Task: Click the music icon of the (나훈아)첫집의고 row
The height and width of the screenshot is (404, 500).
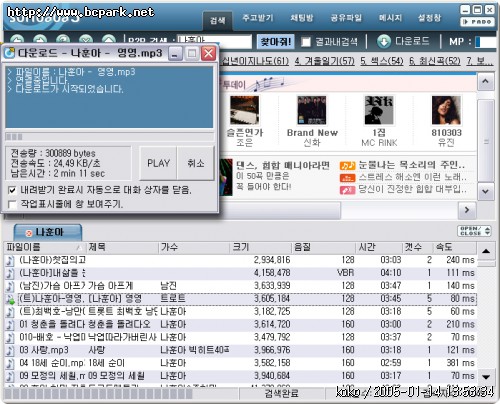Action: [10, 260]
